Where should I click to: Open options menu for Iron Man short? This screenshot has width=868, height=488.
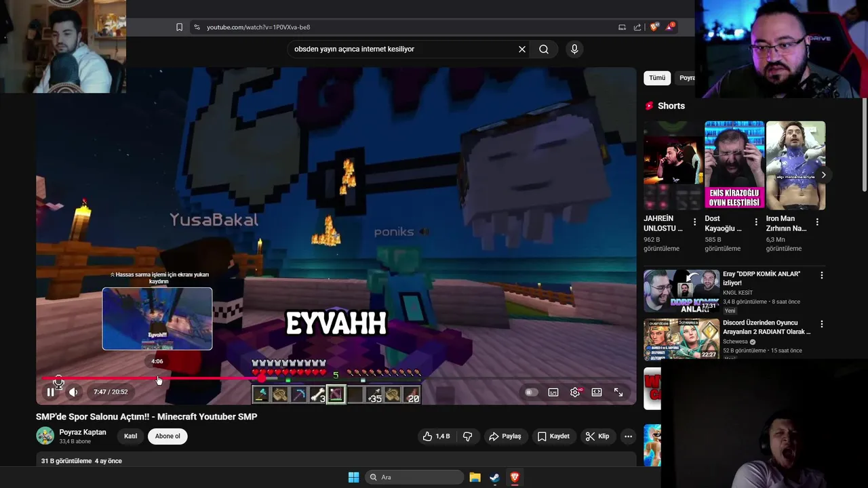[x=817, y=222]
